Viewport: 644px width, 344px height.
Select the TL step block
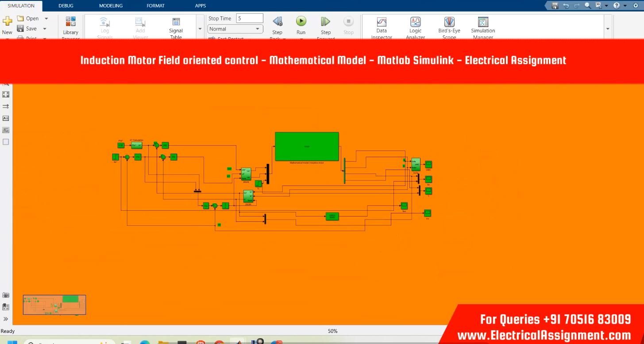click(258, 183)
